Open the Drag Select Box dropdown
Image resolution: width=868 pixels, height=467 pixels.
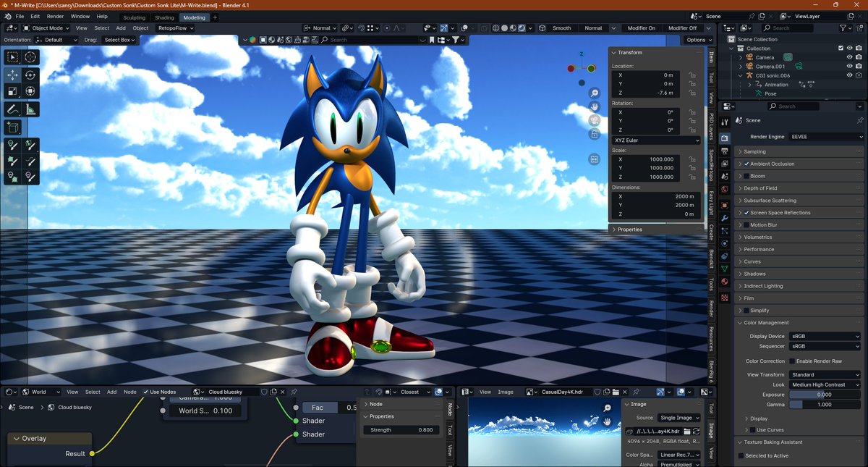(x=119, y=40)
